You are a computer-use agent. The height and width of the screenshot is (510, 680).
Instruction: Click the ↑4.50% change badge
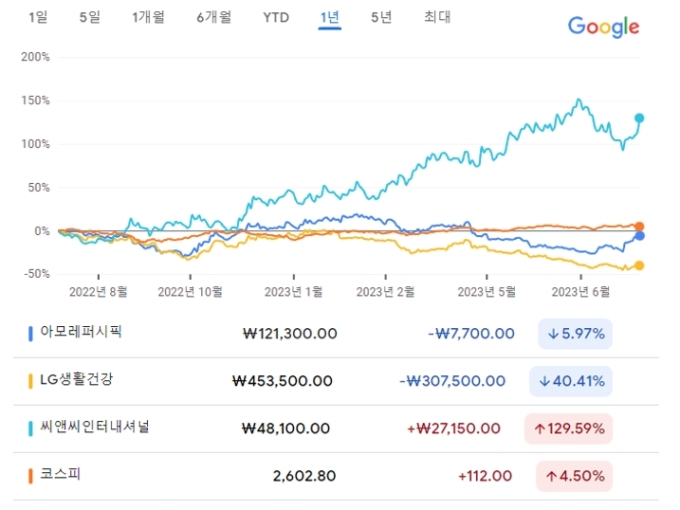coord(574,476)
